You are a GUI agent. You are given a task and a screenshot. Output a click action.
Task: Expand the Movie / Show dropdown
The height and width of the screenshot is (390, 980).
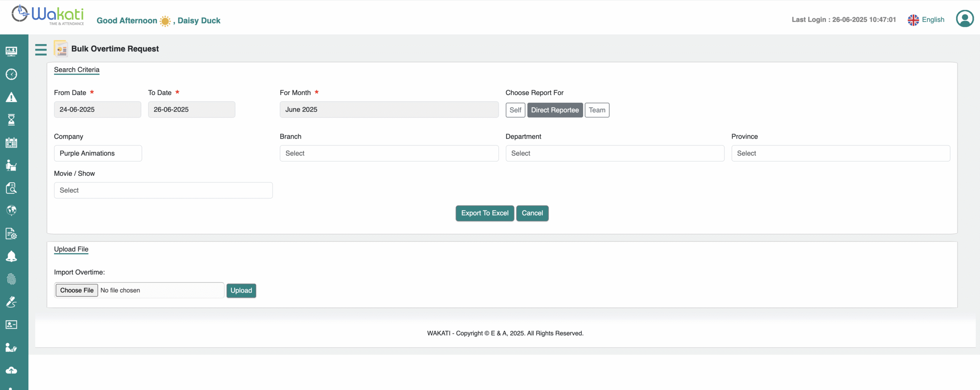pyautogui.click(x=163, y=190)
